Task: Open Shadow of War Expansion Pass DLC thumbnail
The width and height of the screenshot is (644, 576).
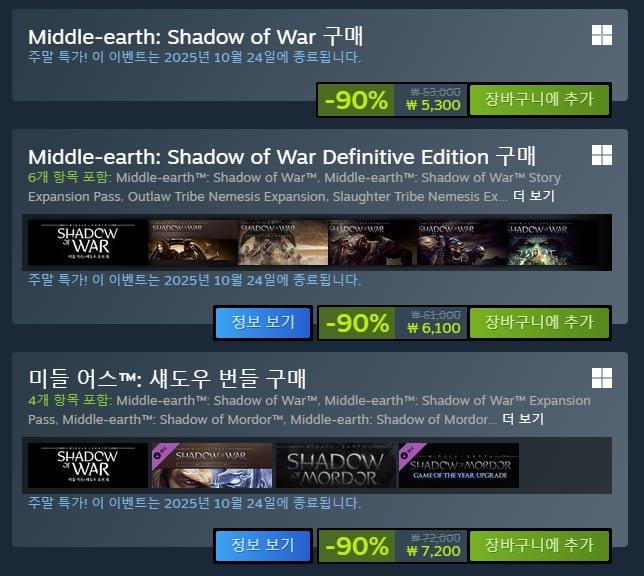Action: click(x=212, y=465)
